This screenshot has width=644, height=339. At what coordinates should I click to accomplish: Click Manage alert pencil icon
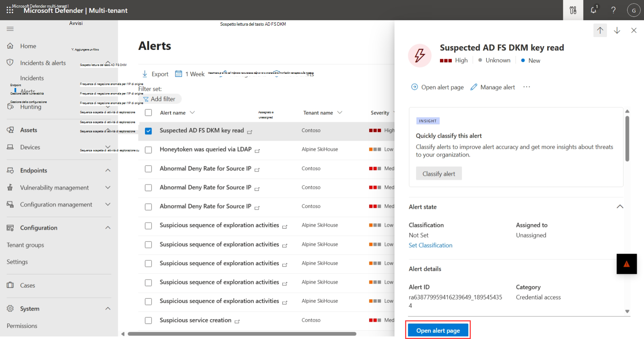pyautogui.click(x=474, y=87)
